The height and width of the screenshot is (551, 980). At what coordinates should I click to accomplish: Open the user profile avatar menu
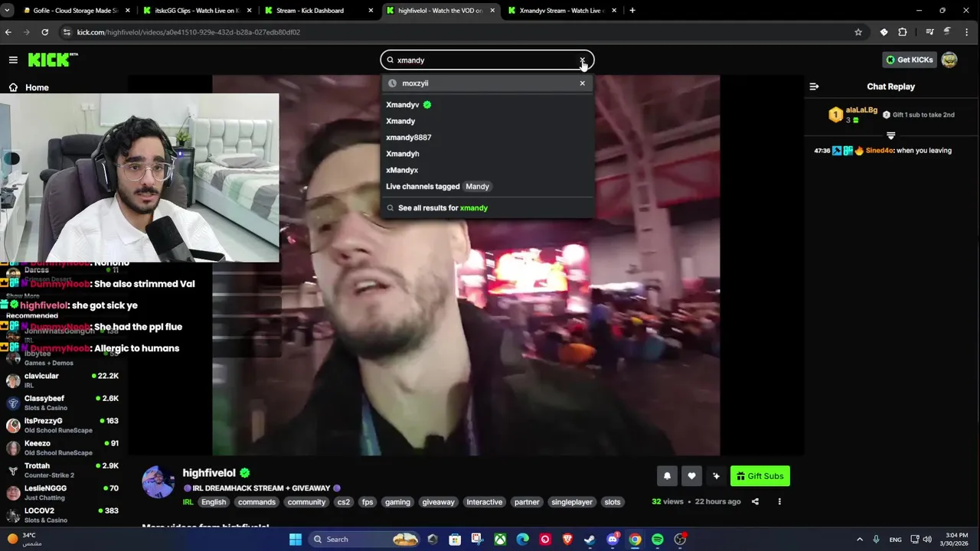(949, 60)
